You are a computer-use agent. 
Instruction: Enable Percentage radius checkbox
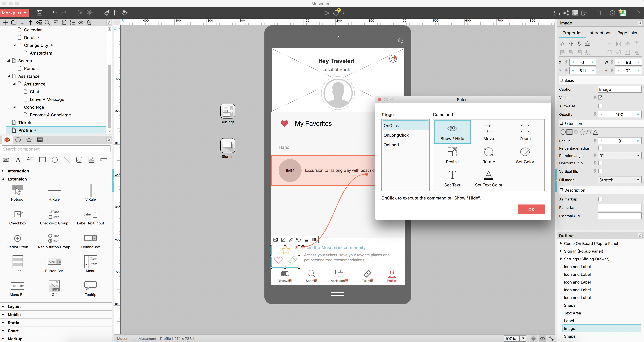click(600, 148)
